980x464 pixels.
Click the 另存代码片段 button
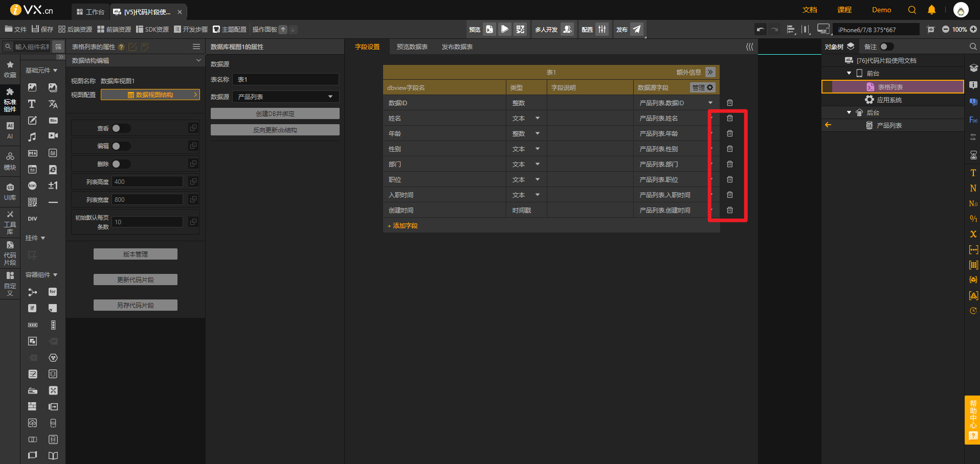[136, 305]
